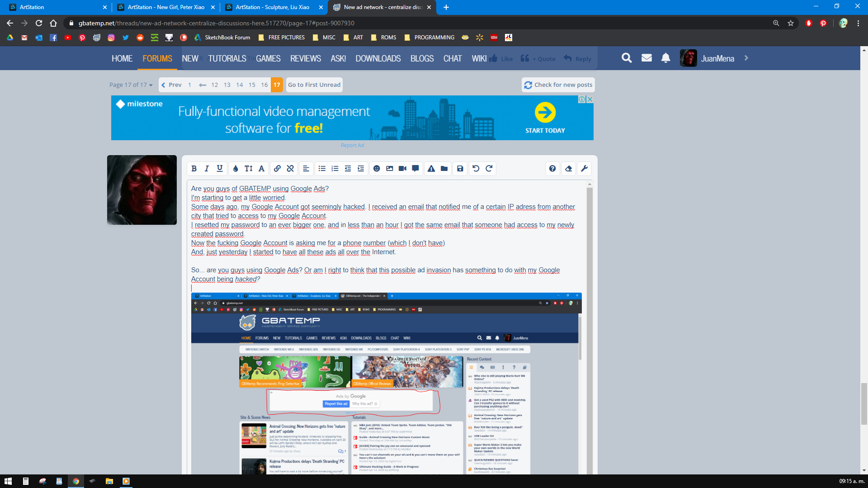Open the site search magnifier
Viewport: 868px width, 488px height.
pyautogui.click(x=627, y=58)
